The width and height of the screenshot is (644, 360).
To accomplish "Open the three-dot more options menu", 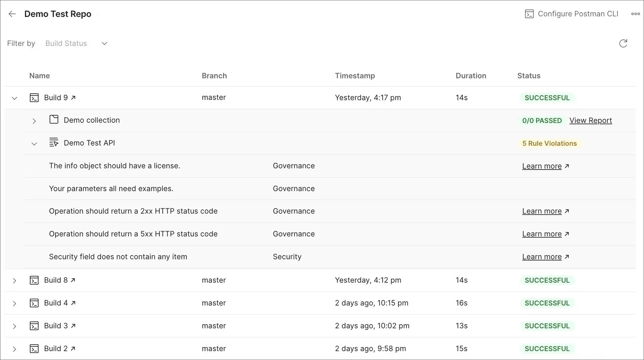I will 636,14.
